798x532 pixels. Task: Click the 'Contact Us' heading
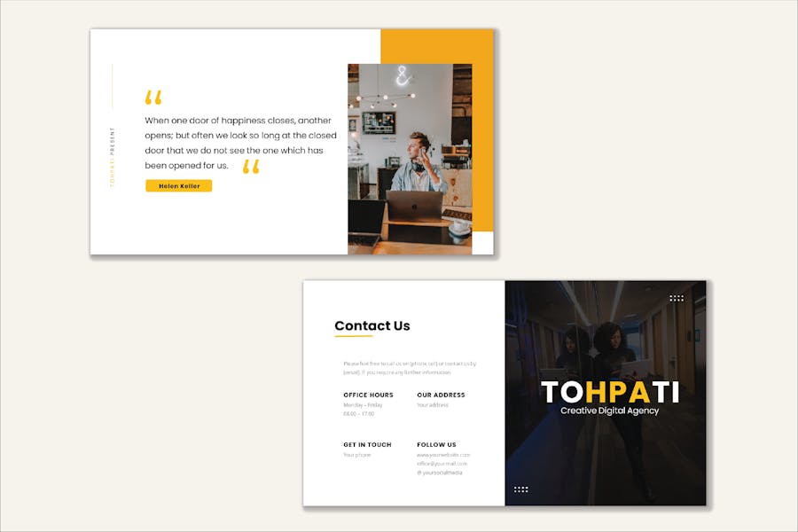(x=372, y=325)
